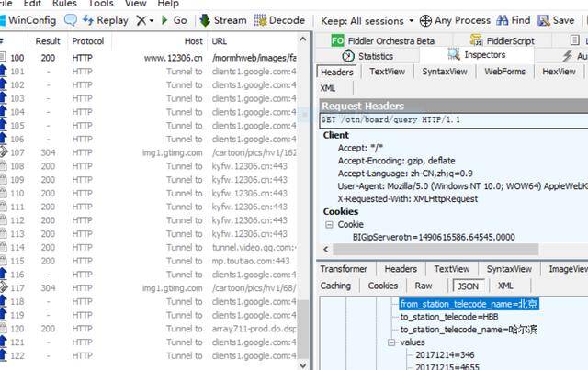This screenshot has width=588, height=370.
Task: Click the headers horizontal scrollbar left arrow
Action: click(325, 250)
